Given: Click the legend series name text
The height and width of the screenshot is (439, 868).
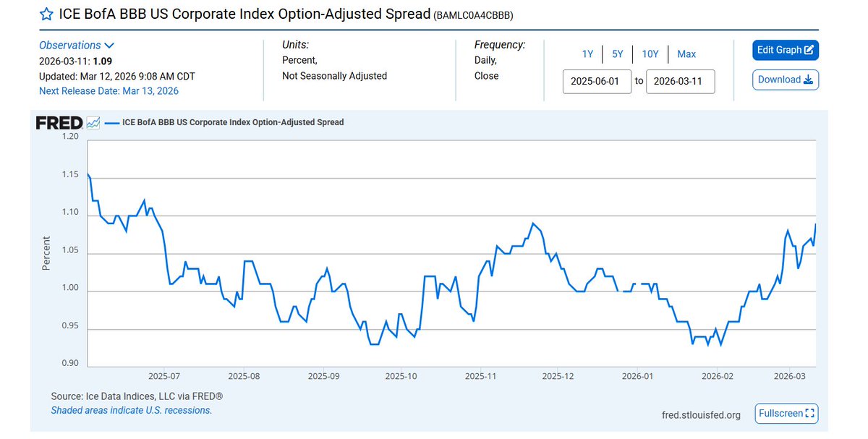Looking at the screenshot, I should (233, 123).
